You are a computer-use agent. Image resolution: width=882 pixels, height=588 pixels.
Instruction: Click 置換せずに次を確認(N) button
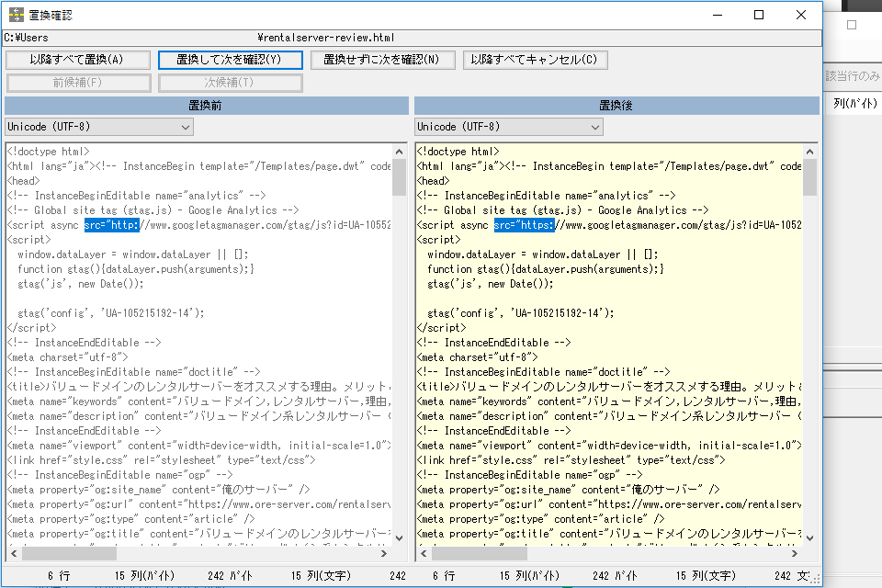382,60
